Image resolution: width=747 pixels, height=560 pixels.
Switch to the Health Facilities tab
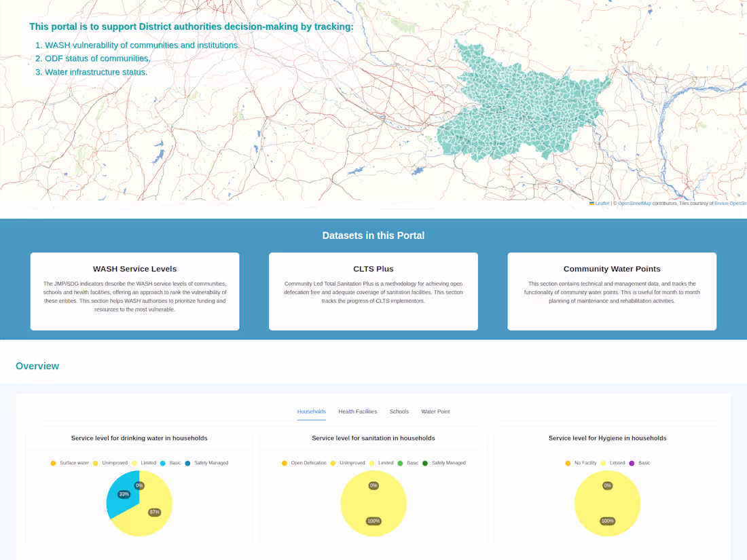click(358, 411)
